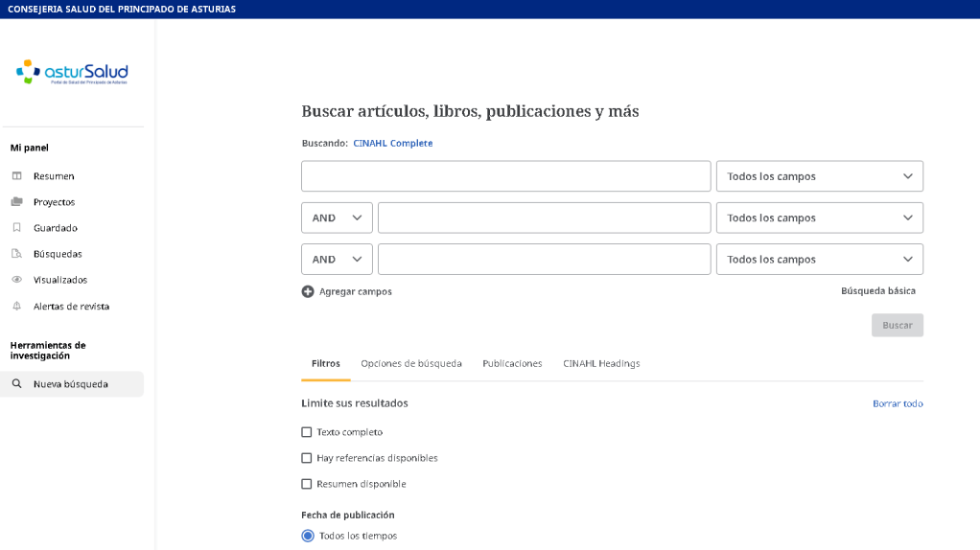Image resolution: width=980 pixels, height=550 pixels.
Task: Open Alertas de revista bell icon
Action: 16,307
